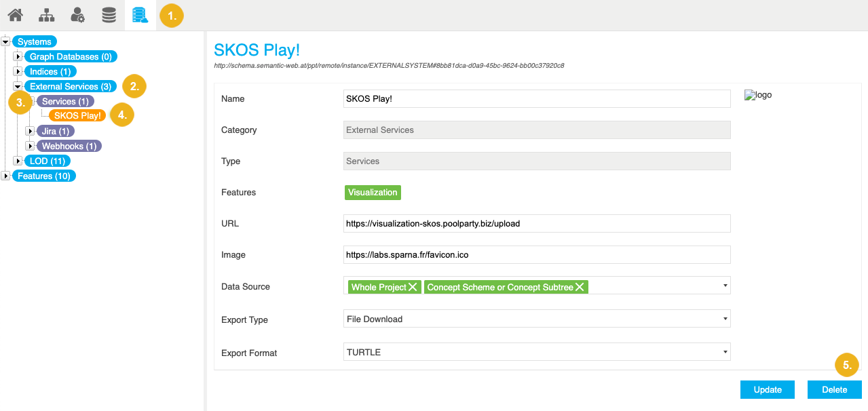Click the Delete button

(835, 389)
